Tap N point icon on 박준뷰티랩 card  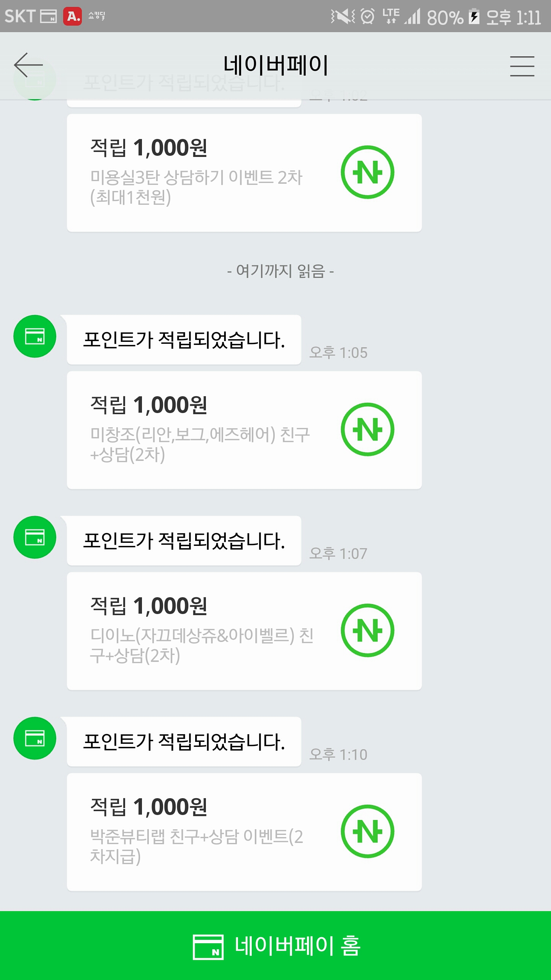coord(367,831)
